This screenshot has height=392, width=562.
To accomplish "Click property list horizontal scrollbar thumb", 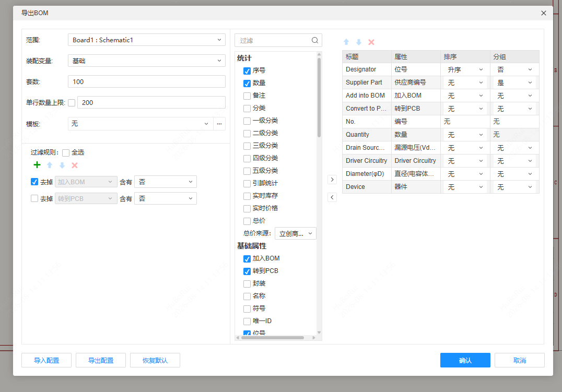I will tap(273, 338).
